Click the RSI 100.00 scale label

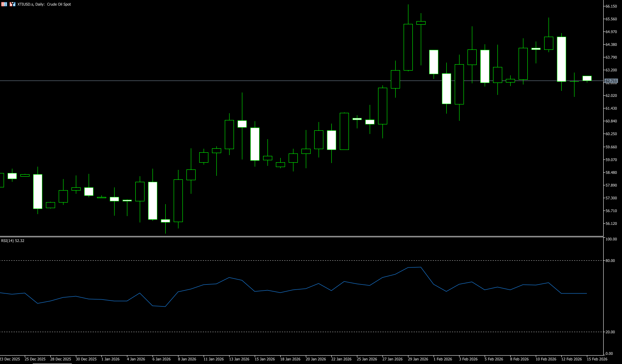[611, 239]
